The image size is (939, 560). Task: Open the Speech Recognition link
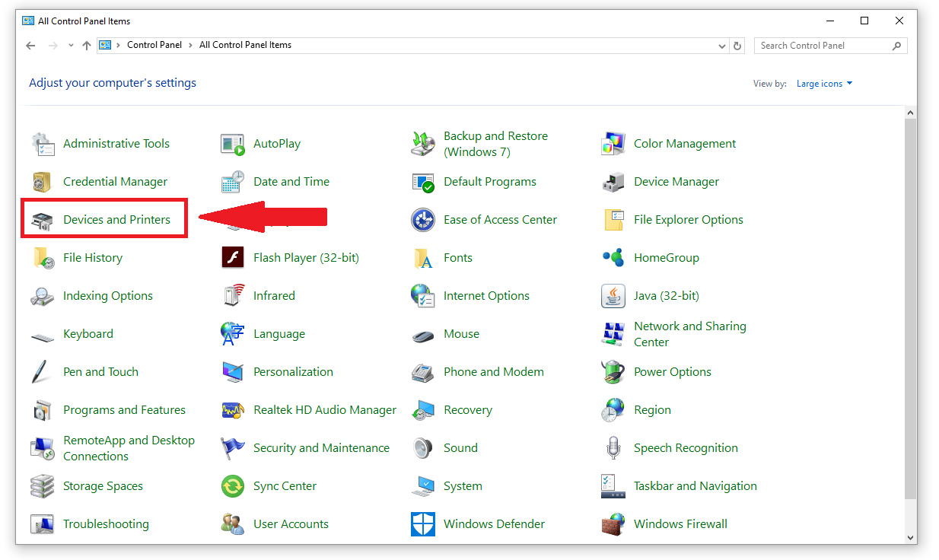coord(686,448)
